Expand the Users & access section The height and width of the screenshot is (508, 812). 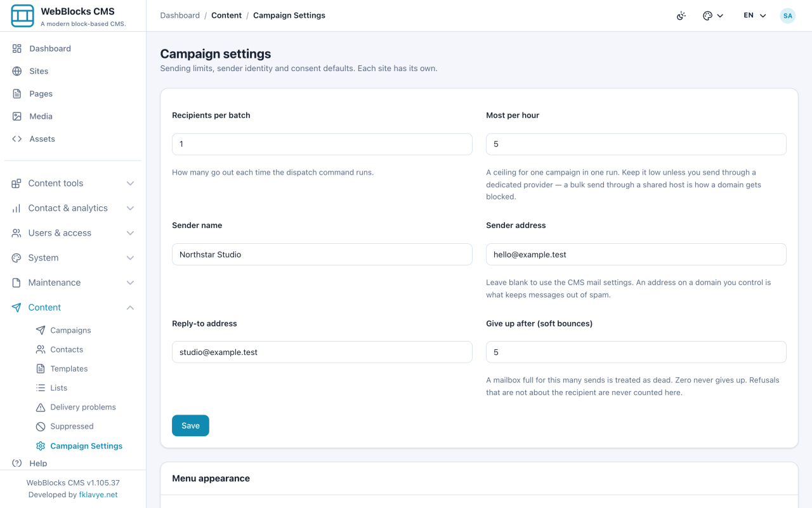(73, 232)
